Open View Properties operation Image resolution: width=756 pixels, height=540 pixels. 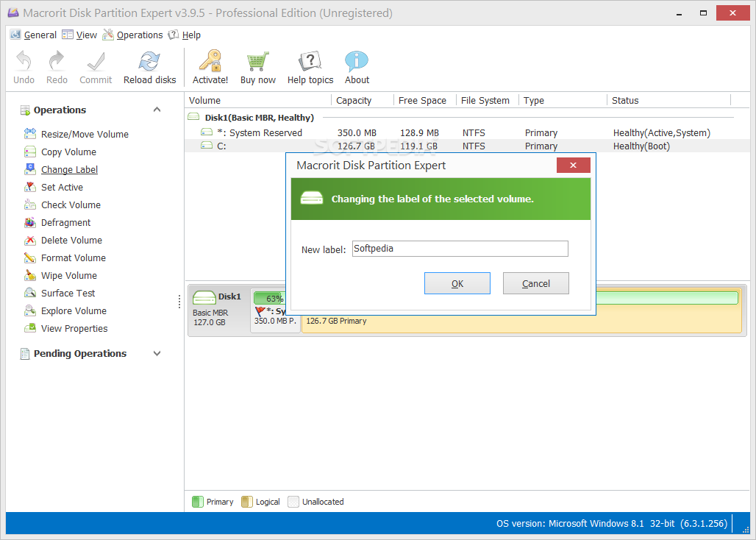[65, 329]
